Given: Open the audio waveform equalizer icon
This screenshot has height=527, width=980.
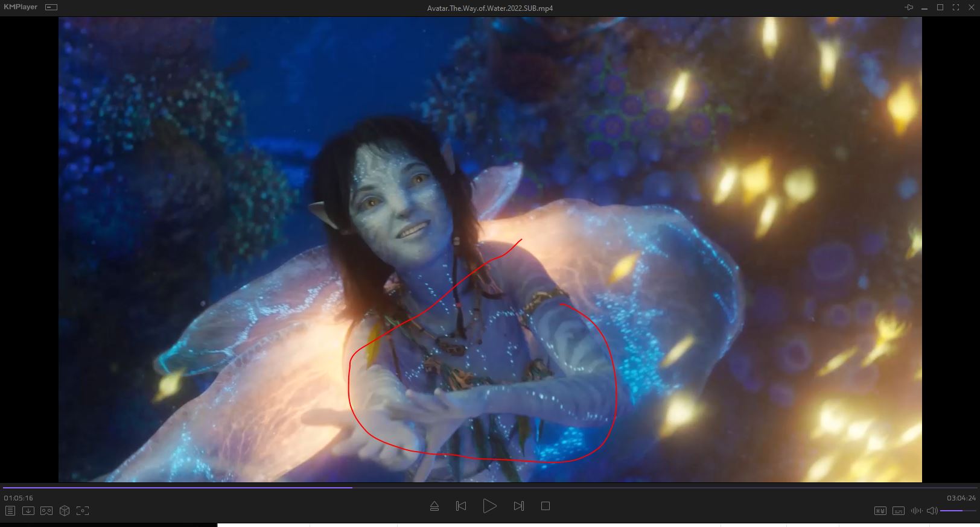Looking at the screenshot, I should [x=916, y=511].
